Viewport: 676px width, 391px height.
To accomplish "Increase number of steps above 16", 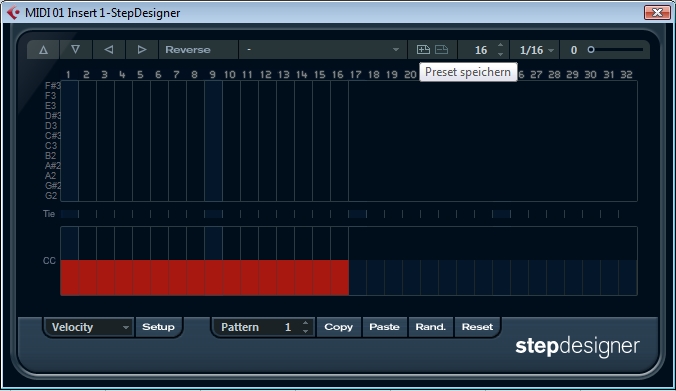I will (500, 45).
